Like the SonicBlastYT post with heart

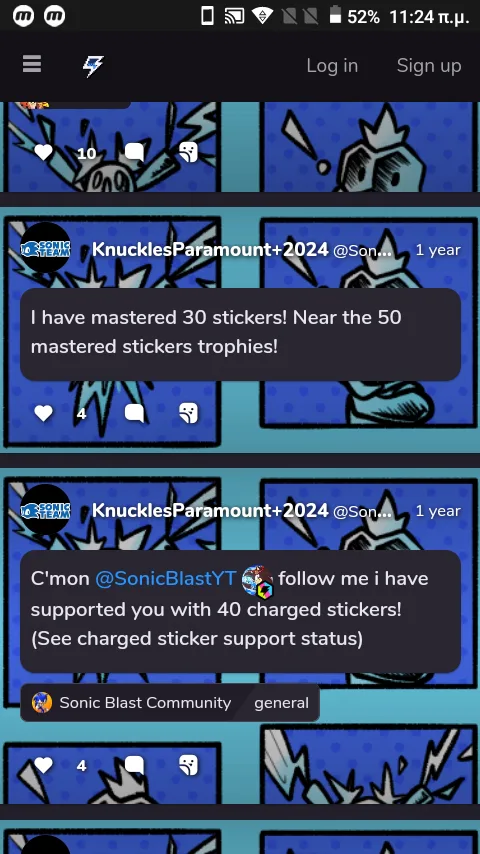point(44,765)
